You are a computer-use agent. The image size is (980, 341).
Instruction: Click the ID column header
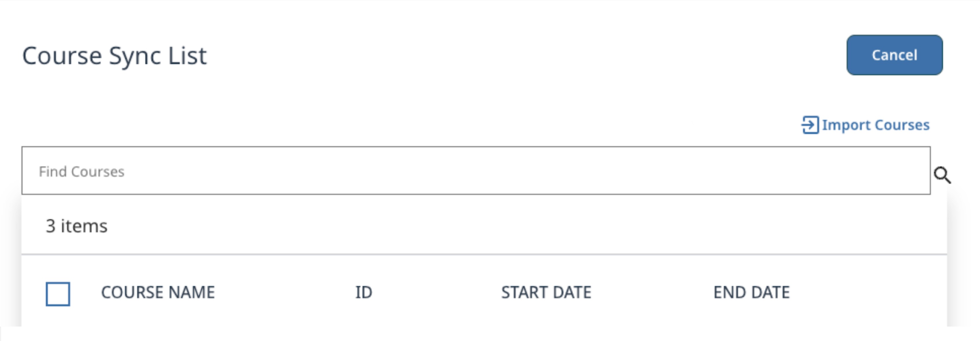[x=364, y=292]
